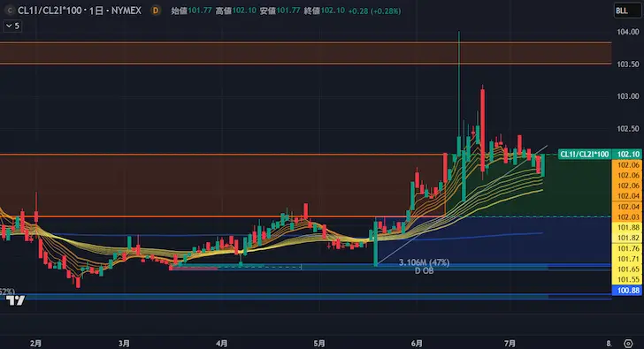Click the 高値102.10 high value
This screenshot has height=349, width=644.
pyautogui.click(x=235, y=11)
